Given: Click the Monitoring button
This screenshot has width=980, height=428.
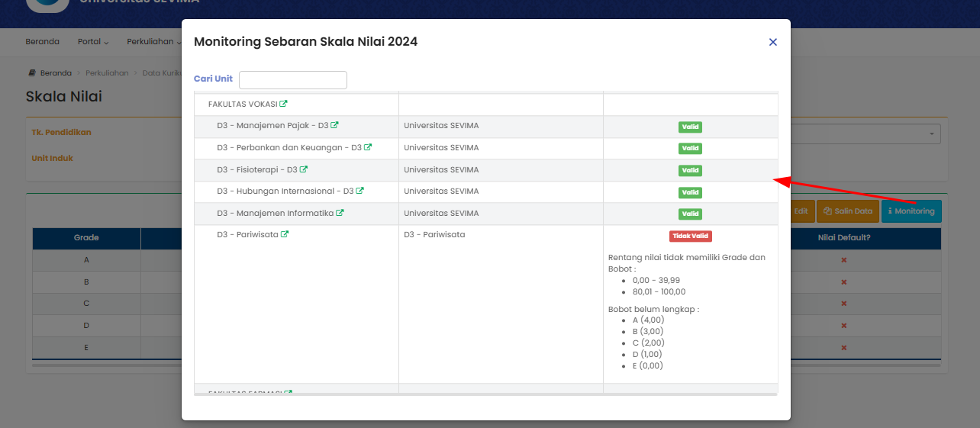Looking at the screenshot, I should [x=911, y=211].
